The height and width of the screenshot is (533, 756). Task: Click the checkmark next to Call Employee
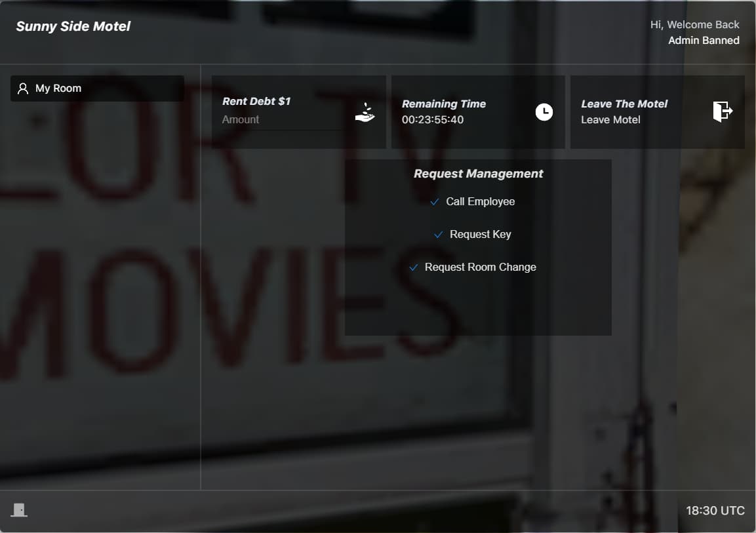click(435, 201)
